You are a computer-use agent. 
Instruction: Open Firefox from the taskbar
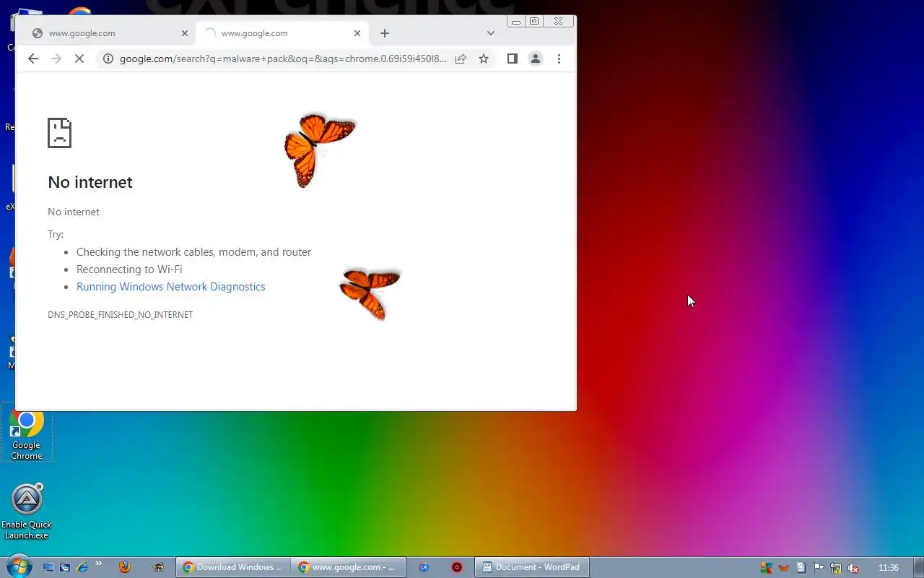click(125, 567)
